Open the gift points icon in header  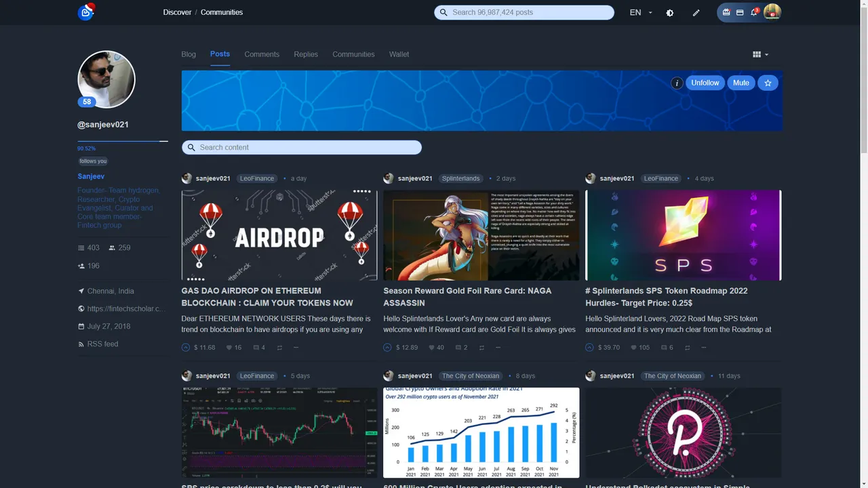click(x=726, y=12)
